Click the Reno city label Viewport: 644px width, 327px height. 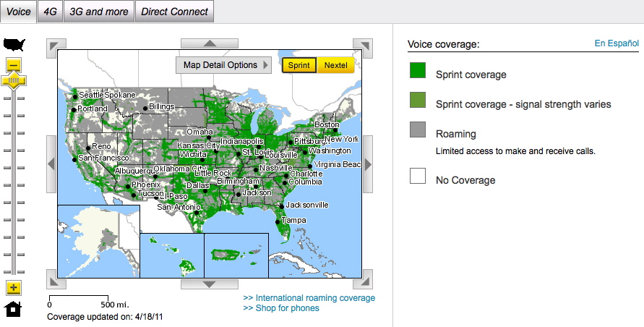coord(101,146)
